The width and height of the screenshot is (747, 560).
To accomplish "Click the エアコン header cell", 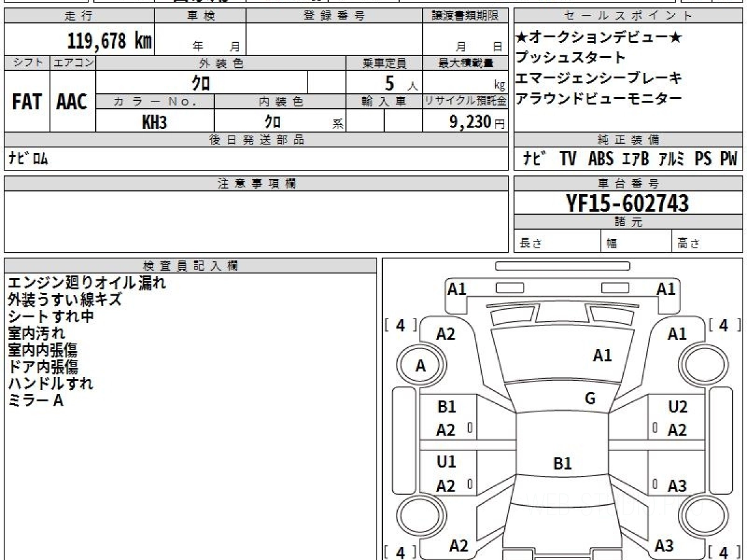I will pyautogui.click(x=73, y=63).
